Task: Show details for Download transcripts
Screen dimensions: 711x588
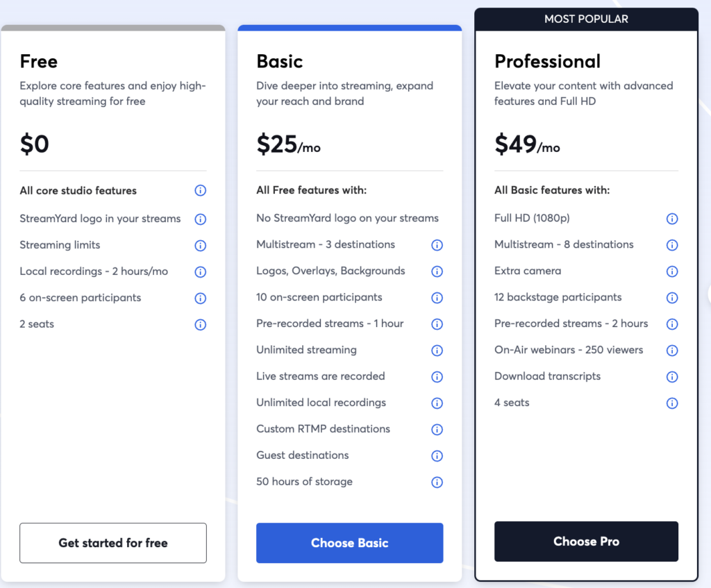Action: 672,376
